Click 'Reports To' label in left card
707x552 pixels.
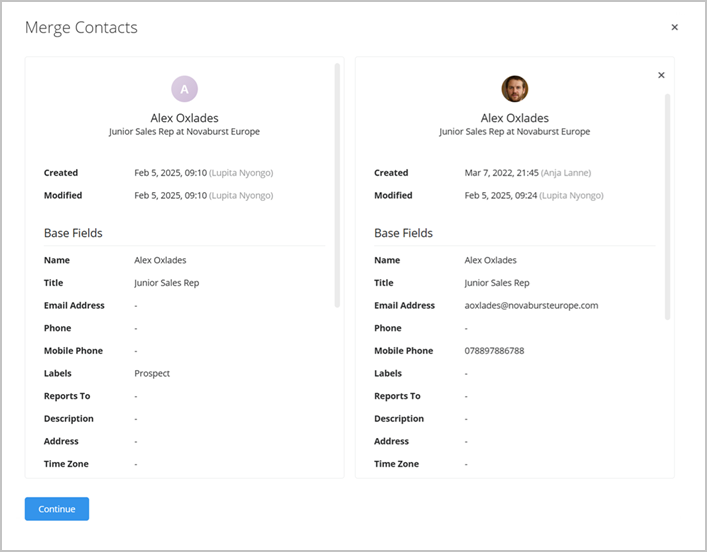pyautogui.click(x=67, y=396)
